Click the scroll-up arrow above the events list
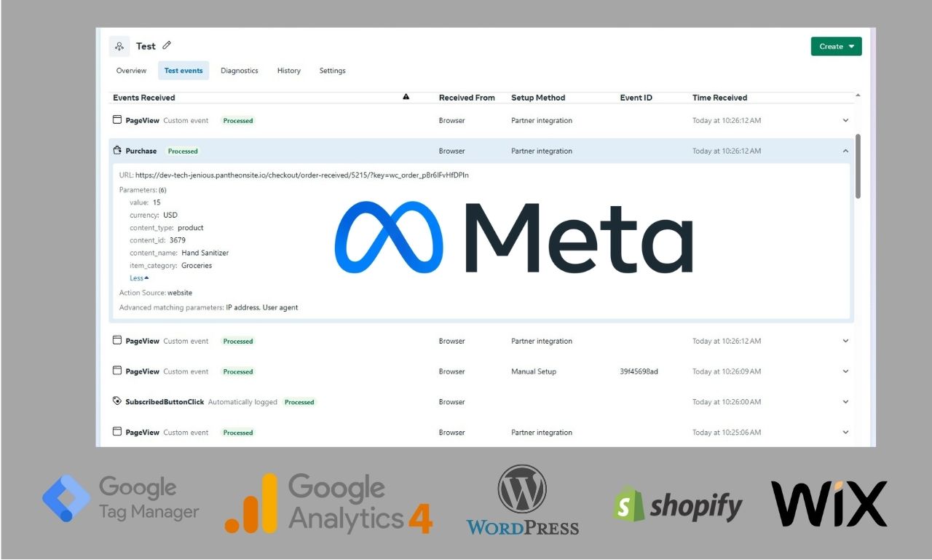This screenshot has height=560, width=932. [x=858, y=95]
